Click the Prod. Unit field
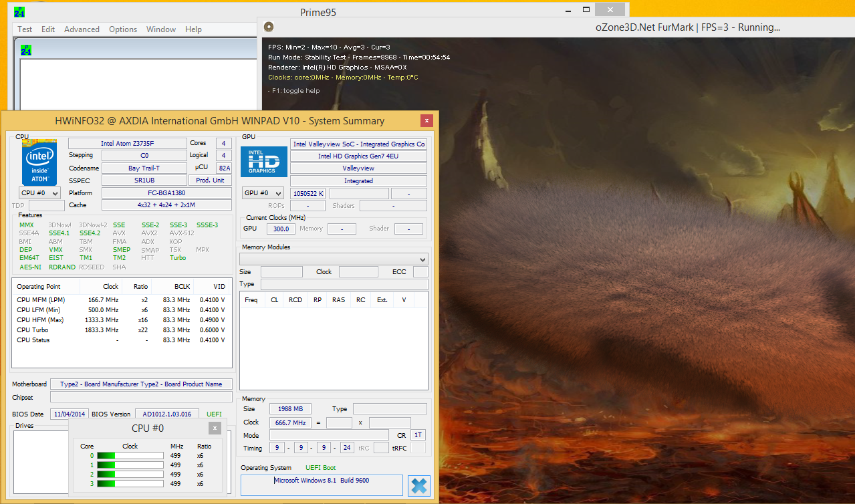The image size is (855, 504). click(210, 180)
